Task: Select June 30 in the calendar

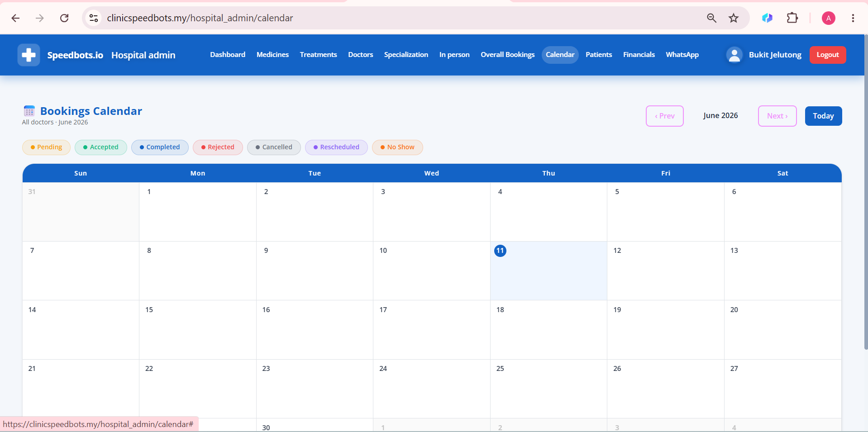Action: (315, 425)
